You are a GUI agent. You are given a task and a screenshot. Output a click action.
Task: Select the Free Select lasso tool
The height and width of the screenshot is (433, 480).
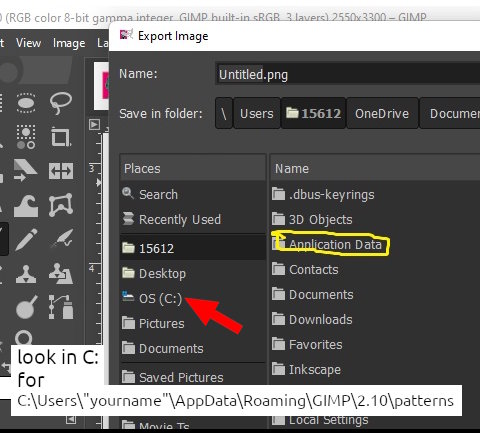pyautogui.click(x=61, y=103)
